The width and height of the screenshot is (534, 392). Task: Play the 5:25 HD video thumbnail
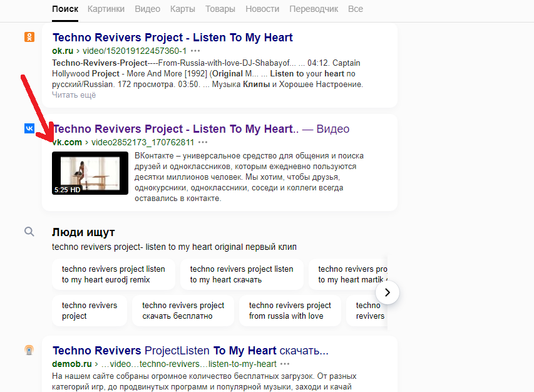[x=90, y=173]
